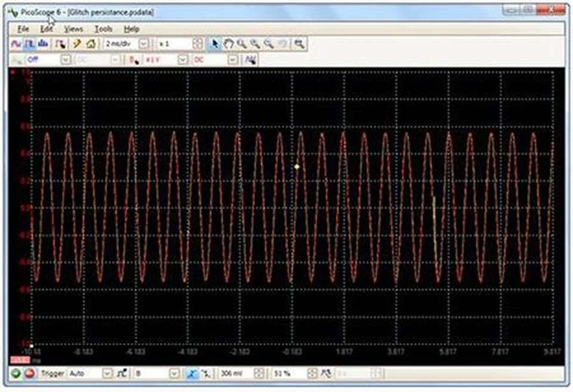Screen dimensions: 573x392
Task: Select Persistence mode icon
Action: coord(29,44)
